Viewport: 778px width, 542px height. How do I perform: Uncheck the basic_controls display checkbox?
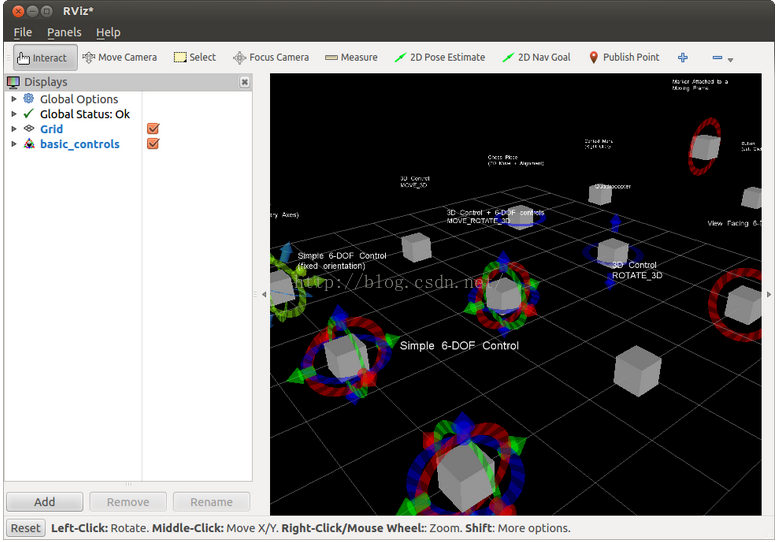pyautogui.click(x=153, y=144)
